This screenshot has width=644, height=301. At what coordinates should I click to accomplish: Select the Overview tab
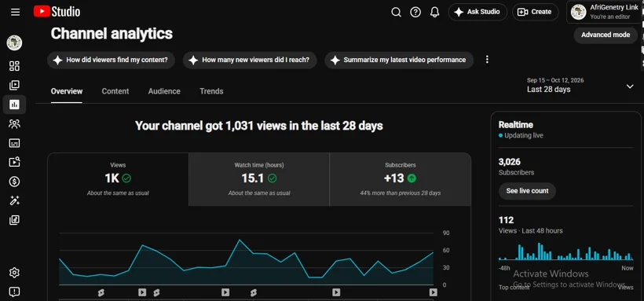(67, 91)
